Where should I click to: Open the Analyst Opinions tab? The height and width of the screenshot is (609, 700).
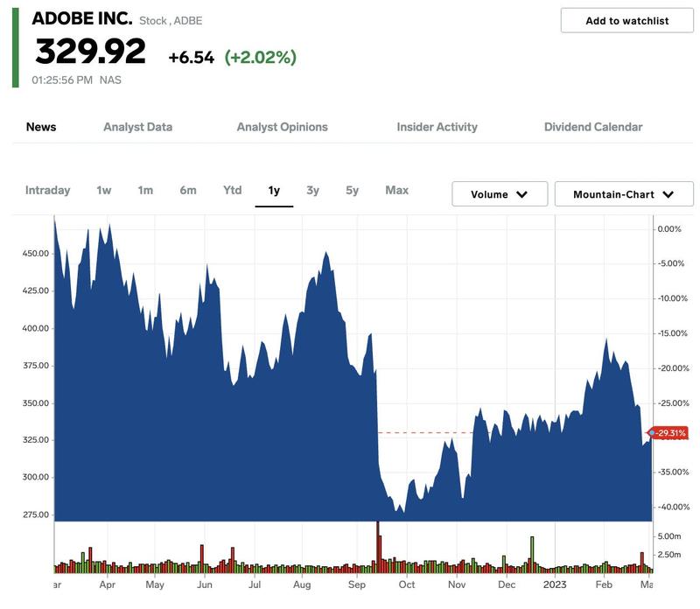tap(282, 127)
